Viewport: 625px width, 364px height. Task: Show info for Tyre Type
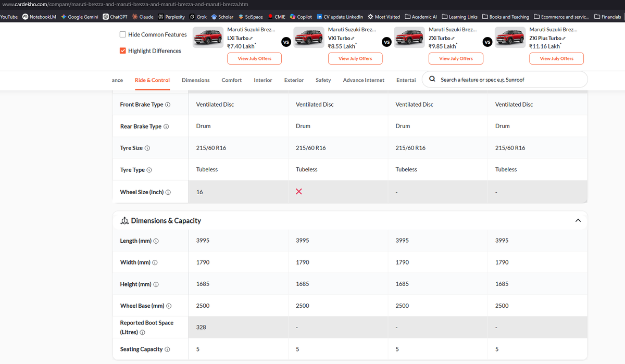pos(149,170)
